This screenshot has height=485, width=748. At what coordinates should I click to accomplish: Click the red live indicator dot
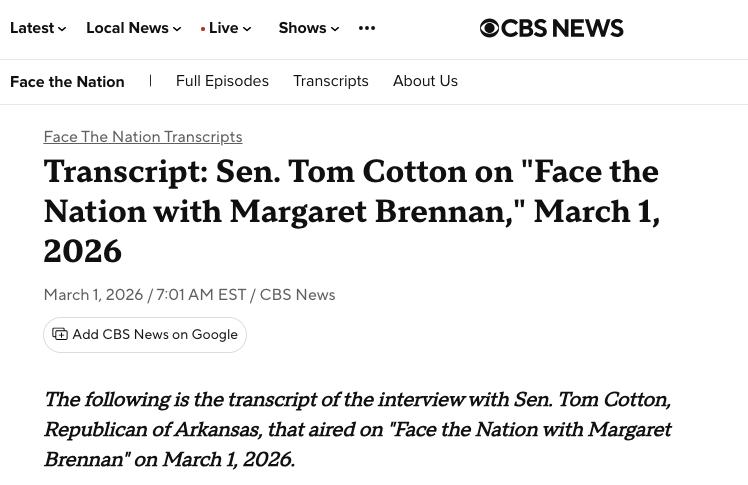[203, 30]
